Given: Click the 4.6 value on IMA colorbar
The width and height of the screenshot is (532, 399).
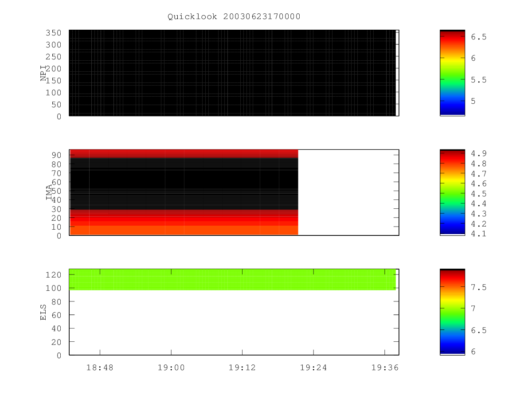Looking at the screenshot, I should [479, 184].
